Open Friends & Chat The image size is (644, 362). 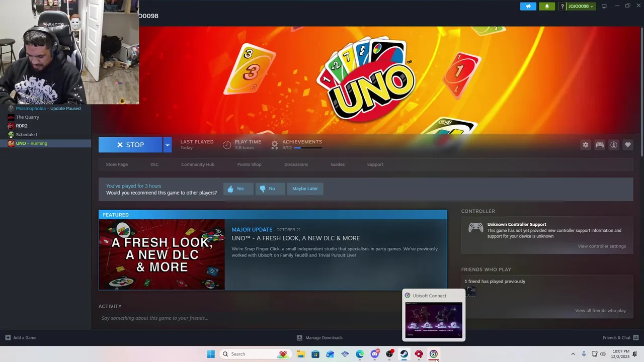pyautogui.click(x=621, y=338)
